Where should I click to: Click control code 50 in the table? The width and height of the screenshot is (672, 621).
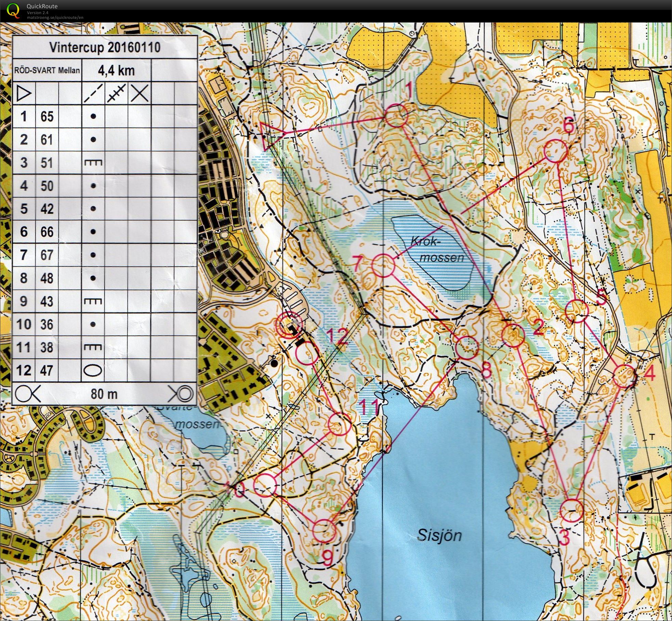(x=47, y=186)
